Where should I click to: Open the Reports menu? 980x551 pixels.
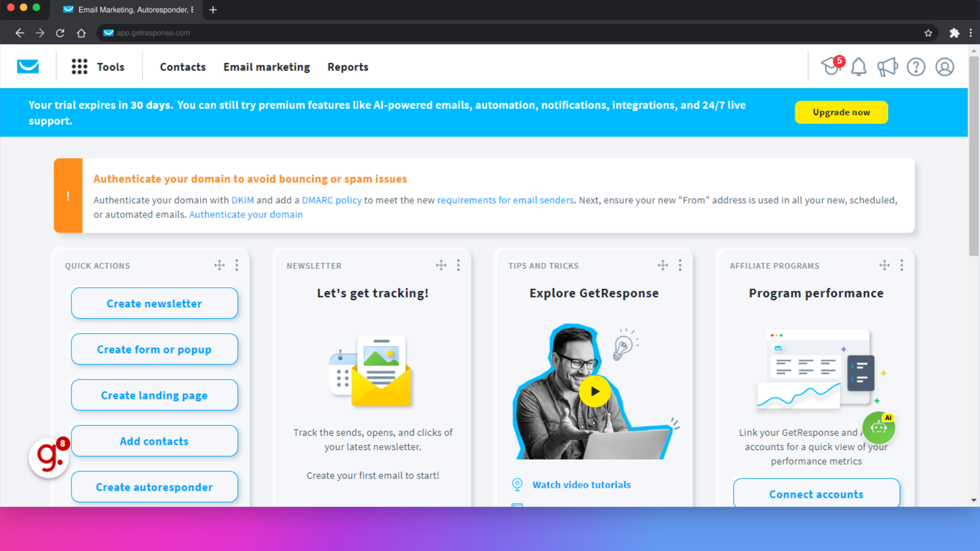point(348,67)
